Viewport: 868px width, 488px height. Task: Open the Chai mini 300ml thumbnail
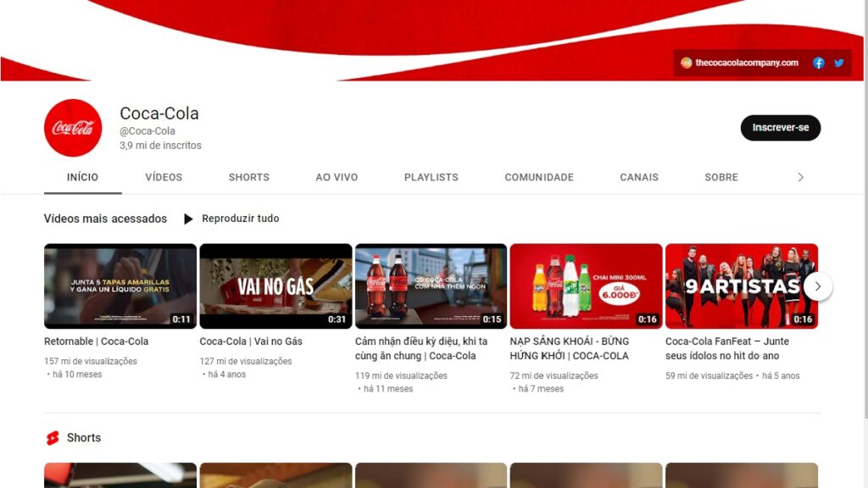pos(587,286)
